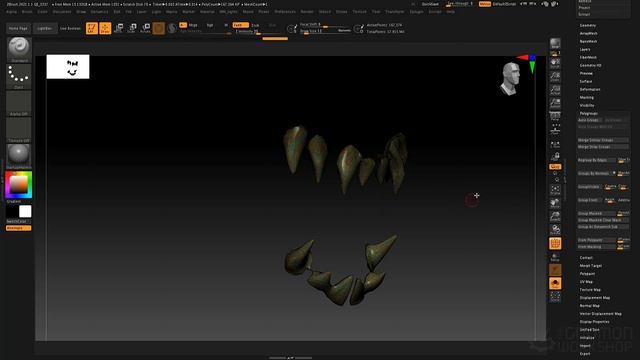Open the Alpha Off slot

pos(19,103)
